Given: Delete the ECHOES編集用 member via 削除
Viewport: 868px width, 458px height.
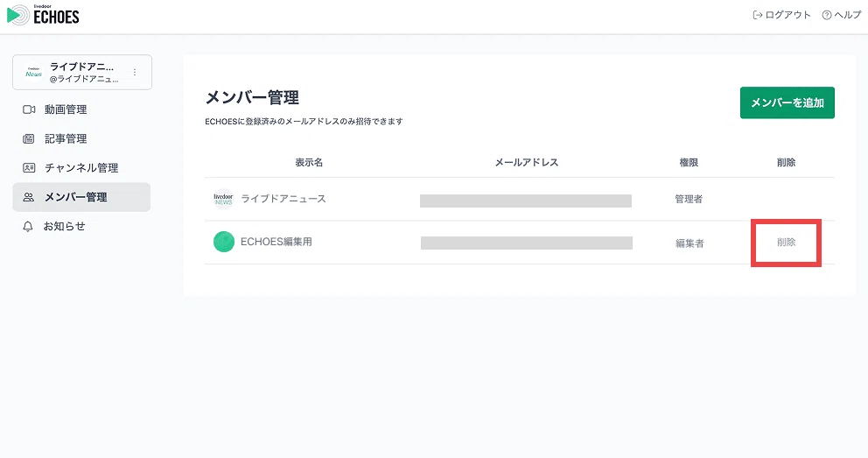Looking at the screenshot, I should coord(786,243).
